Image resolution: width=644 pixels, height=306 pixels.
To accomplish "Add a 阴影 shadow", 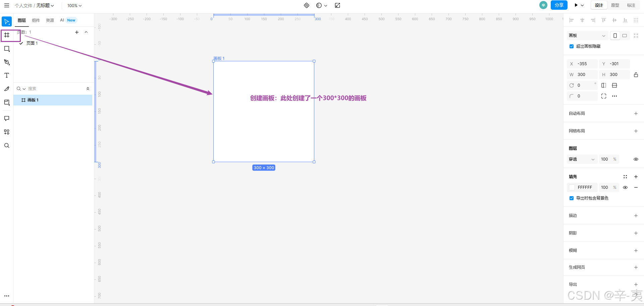I will (636, 233).
